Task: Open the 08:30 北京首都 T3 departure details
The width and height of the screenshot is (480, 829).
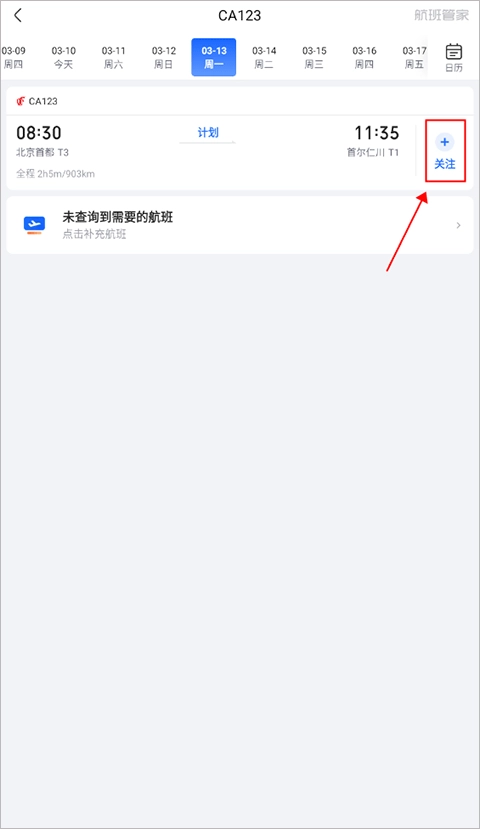Action: (x=42, y=141)
